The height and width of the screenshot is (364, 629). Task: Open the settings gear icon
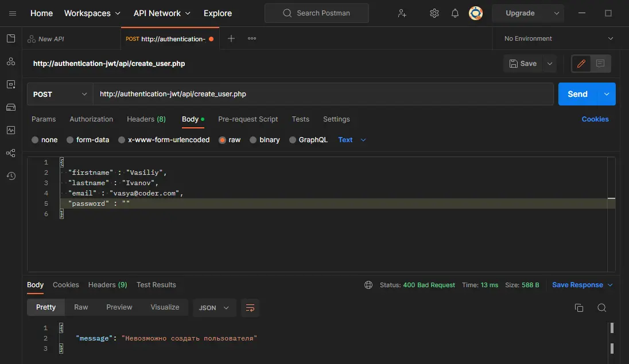[434, 13]
